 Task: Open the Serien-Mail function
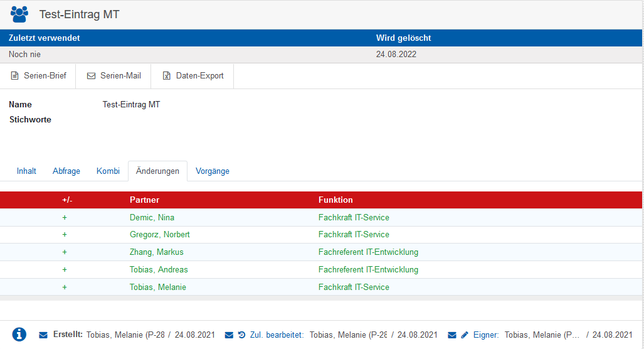click(113, 76)
